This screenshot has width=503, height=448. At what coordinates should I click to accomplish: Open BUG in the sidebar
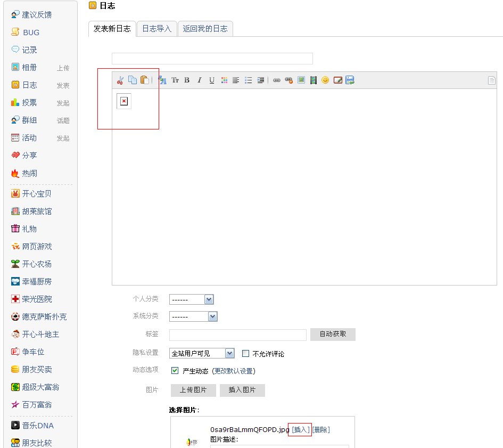click(x=31, y=32)
